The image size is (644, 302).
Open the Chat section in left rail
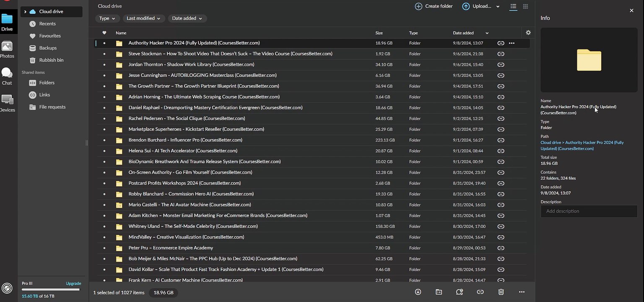tap(7, 76)
